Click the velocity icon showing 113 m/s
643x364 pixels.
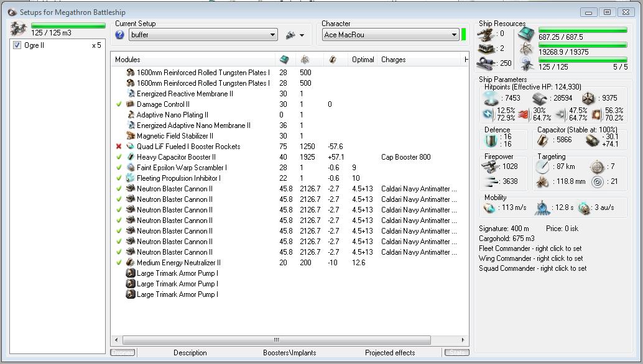(489, 208)
